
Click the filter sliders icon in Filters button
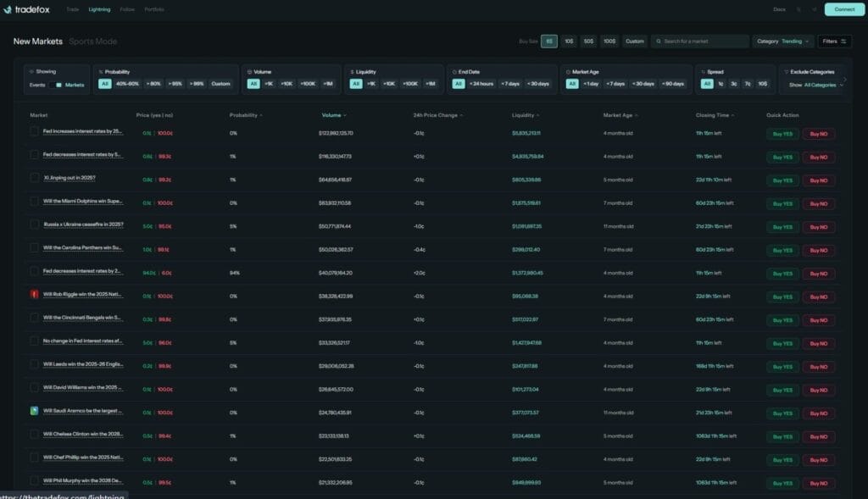[843, 41]
